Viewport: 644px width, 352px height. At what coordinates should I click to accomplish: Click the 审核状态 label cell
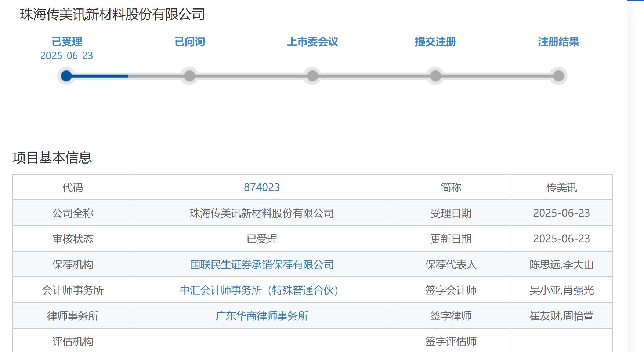click(x=73, y=239)
